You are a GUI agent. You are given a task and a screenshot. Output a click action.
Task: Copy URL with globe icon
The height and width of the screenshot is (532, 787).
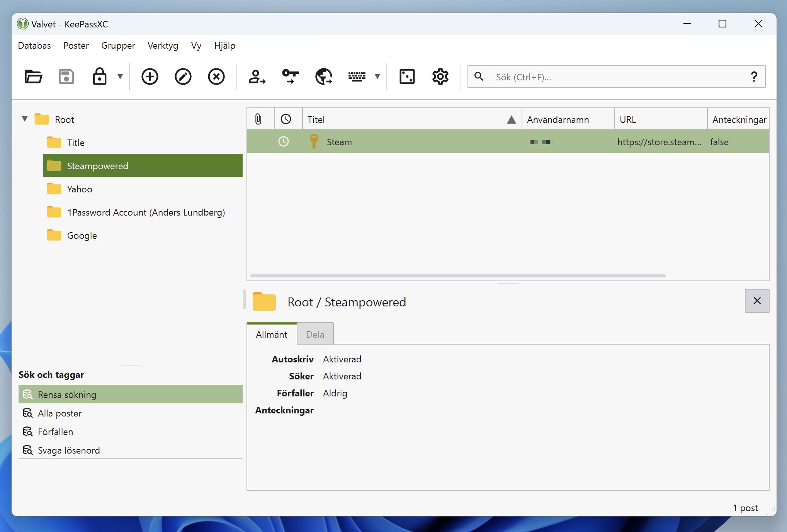pos(323,76)
